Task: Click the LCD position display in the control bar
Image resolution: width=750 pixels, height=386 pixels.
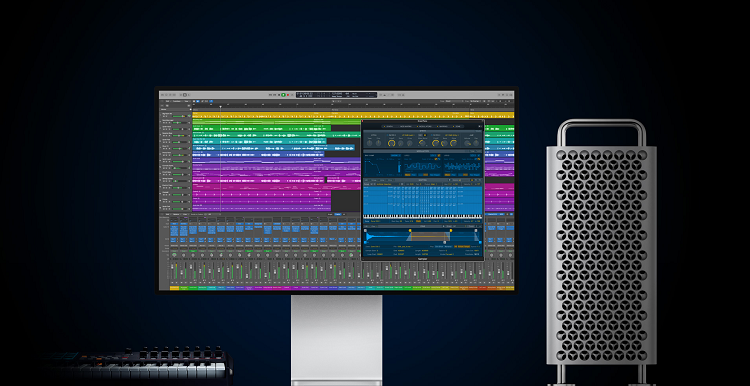Action: (336, 95)
